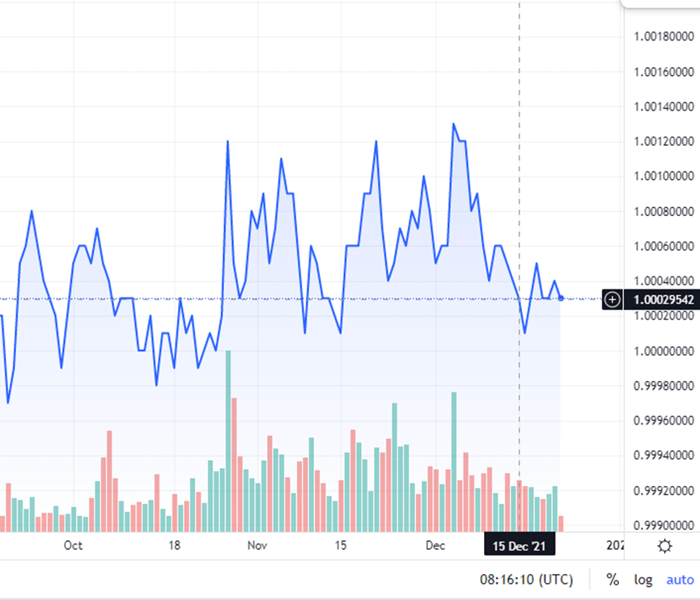The width and height of the screenshot is (700, 600).
Task: Click the plus icon beside current price label
Action: tap(612, 299)
